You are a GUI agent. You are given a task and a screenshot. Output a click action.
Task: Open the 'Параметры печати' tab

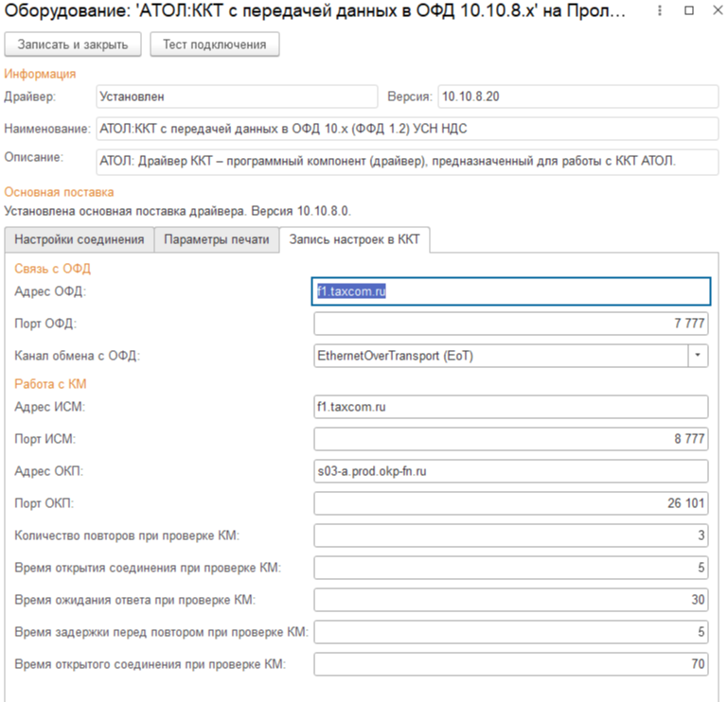pyautogui.click(x=216, y=239)
